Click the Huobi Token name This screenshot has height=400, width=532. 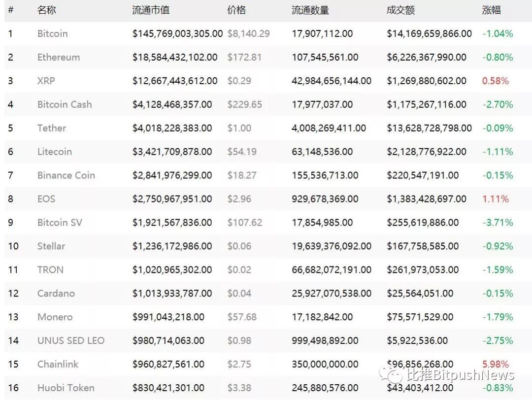(66, 388)
